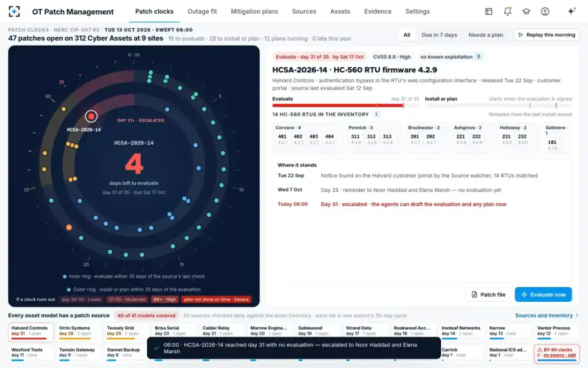Click the '66+ · High' legend chip
The width and height of the screenshot is (588, 368).
point(164,299)
